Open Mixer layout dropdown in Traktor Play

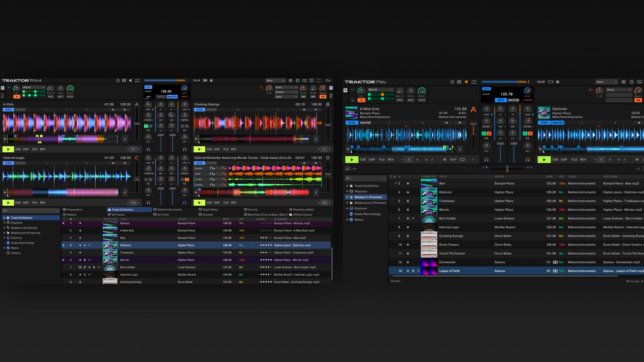(607, 82)
